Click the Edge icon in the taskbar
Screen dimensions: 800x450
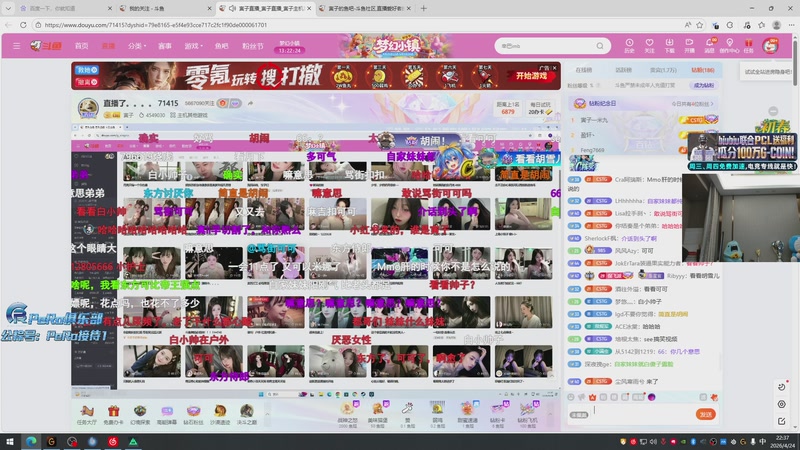point(31,441)
